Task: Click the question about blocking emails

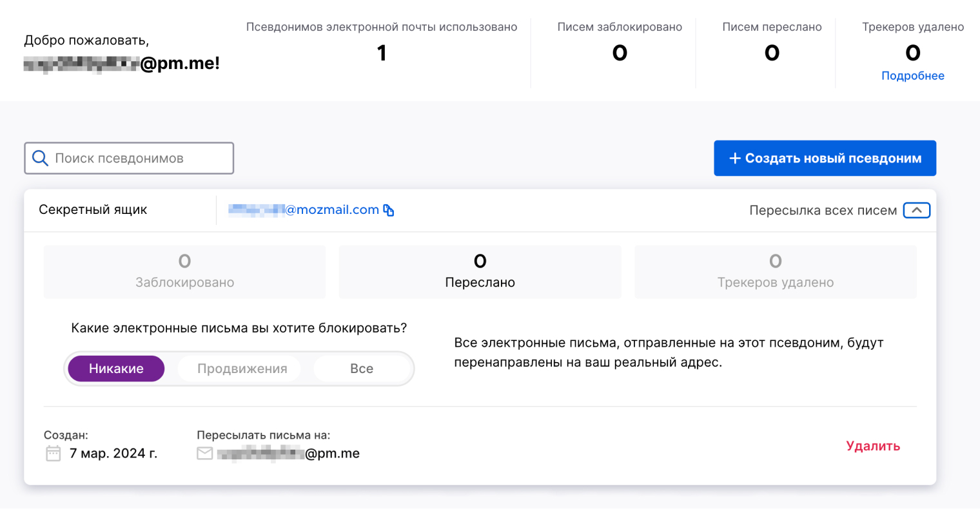Action: pos(239,328)
